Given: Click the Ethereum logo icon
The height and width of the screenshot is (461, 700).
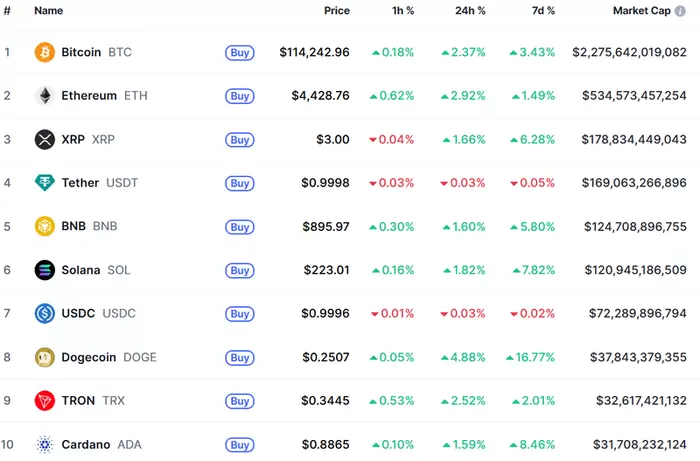Looking at the screenshot, I should click(x=44, y=96).
